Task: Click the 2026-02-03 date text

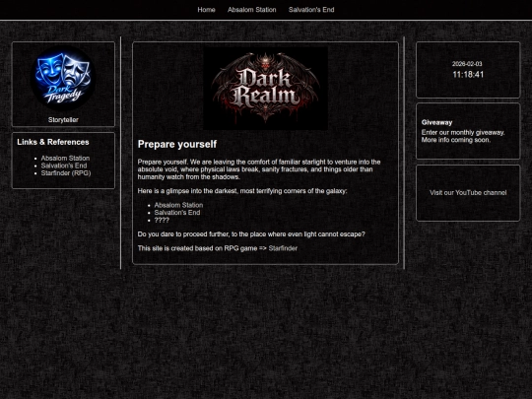Action: [x=467, y=64]
